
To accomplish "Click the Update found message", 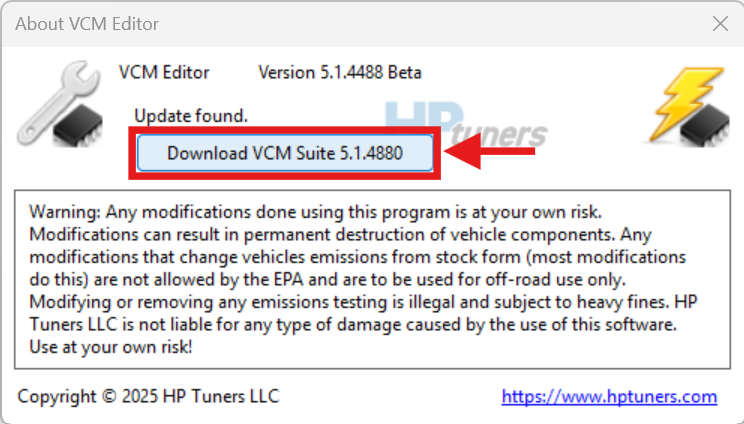I will (190, 114).
